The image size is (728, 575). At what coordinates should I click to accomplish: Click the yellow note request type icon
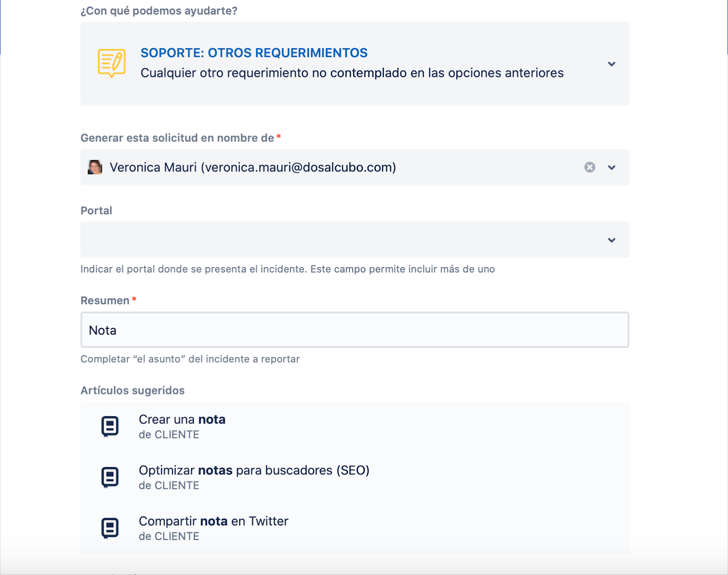(111, 63)
